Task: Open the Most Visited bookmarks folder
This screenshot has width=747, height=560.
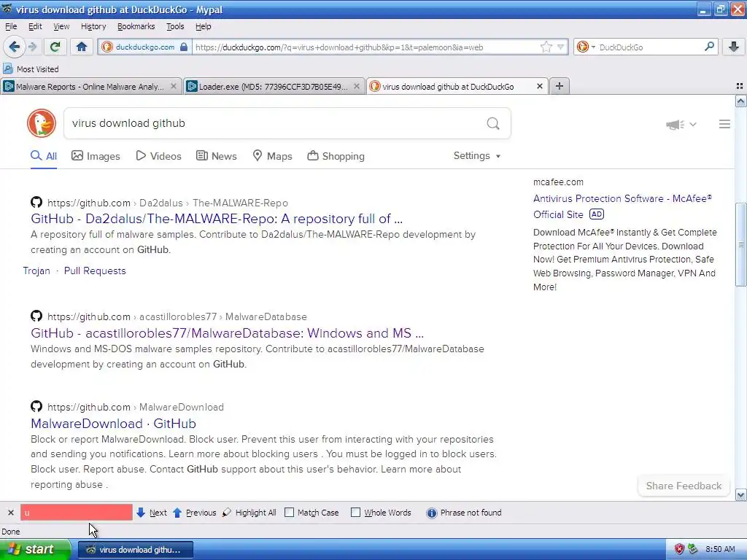Action: tap(31, 69)
